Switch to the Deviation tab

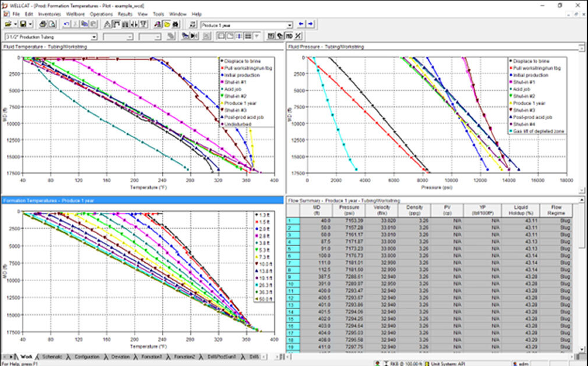(x=120, y=357)
